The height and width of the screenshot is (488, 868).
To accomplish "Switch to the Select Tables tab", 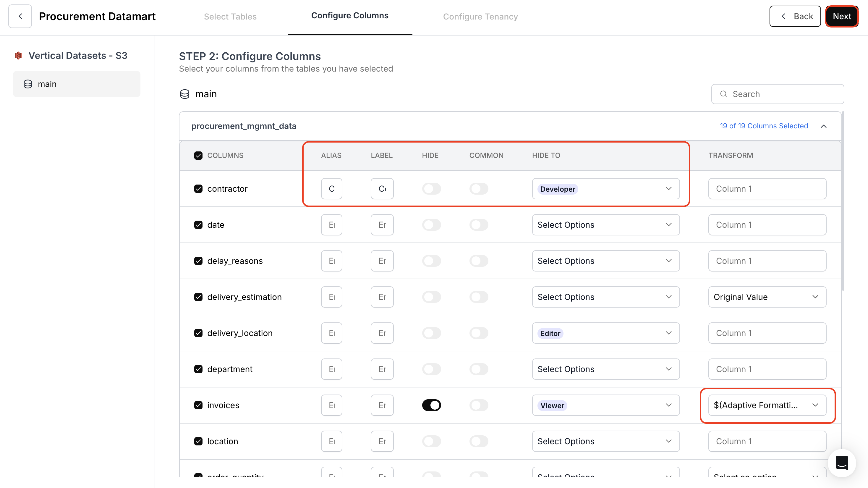I will (x=230, y=16).
